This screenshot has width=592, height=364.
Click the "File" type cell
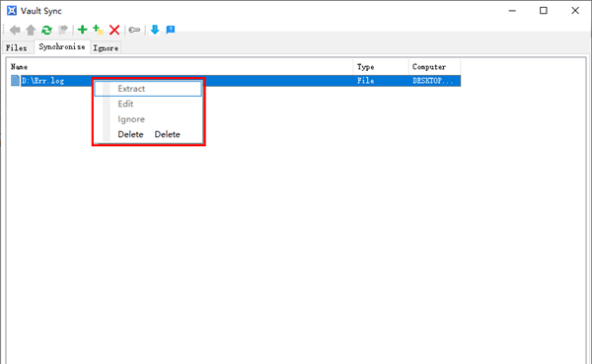[365, 81]
